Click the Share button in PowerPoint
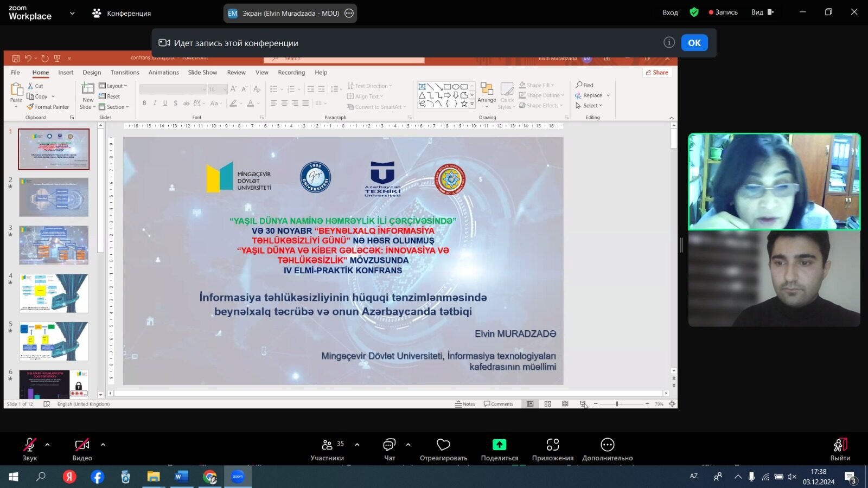This screenshot has width=868, height=488. (657, 73)
